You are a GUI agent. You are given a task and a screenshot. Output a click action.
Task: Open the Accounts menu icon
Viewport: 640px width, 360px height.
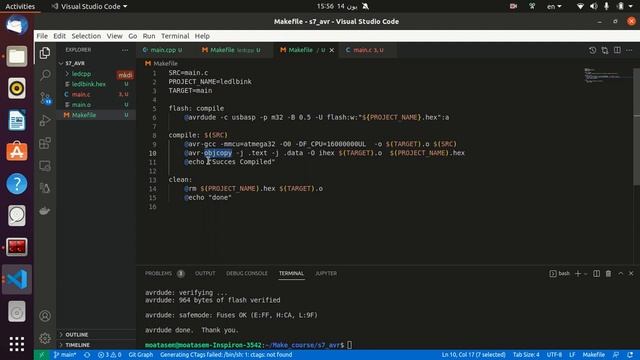tap(45, 316)
